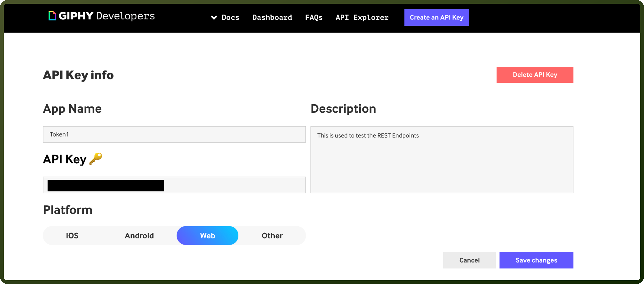Expand the Docs dropdown chevron
Screen dimensions: 644x284
(x=214, y=17)
